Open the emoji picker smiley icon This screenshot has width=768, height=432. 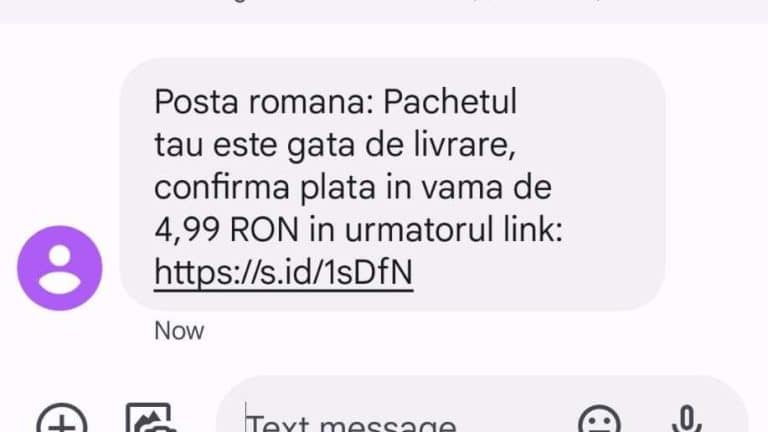tap(599, 420)
